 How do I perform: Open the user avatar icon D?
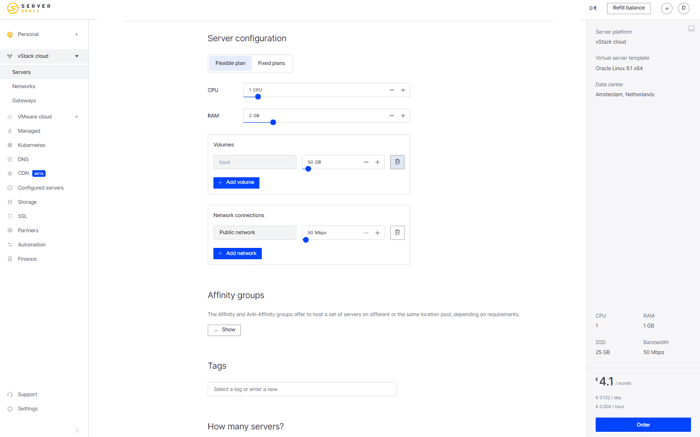(683, 8)
